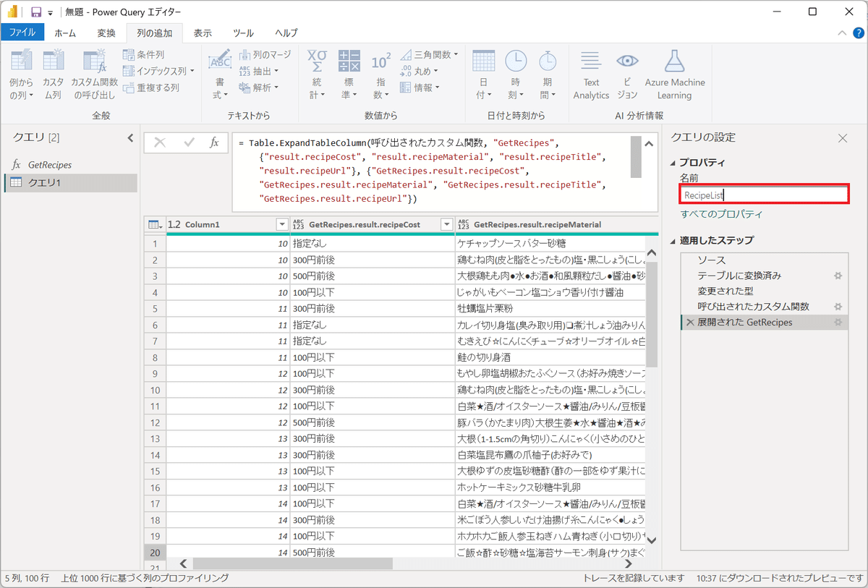Image resolution: width=868 pixels, height=588 pixels.
Task: Click the table icon at grid corner
Action: [155, 224]
